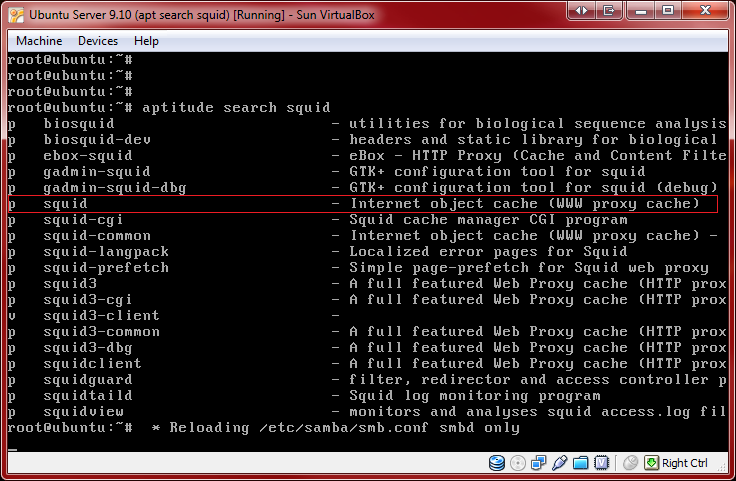Open the Help menu
The height and width of the screenshot is (481, 736).
click(x=146, y=41)
